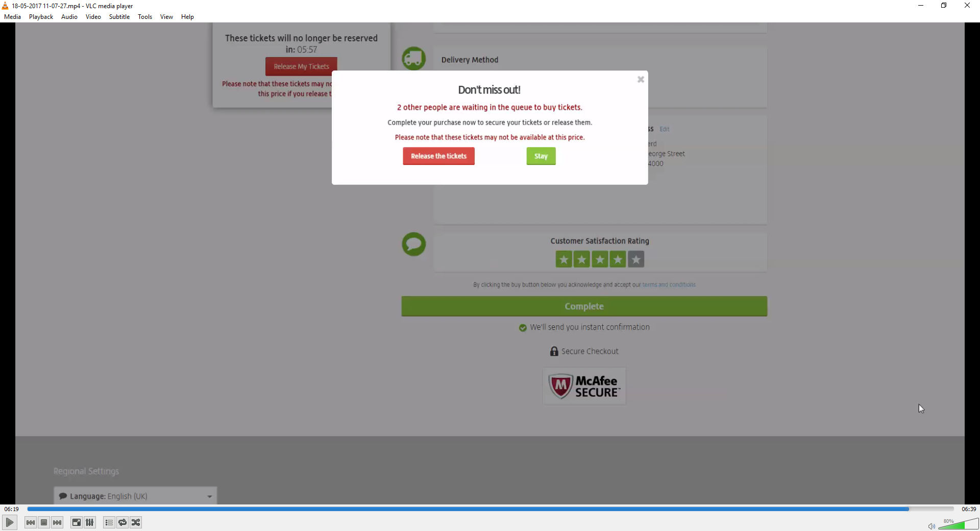Image resolution: width=980 pixels, height=531 pixels.
Task: Adjust the volume slider
Action: point(958,524)
